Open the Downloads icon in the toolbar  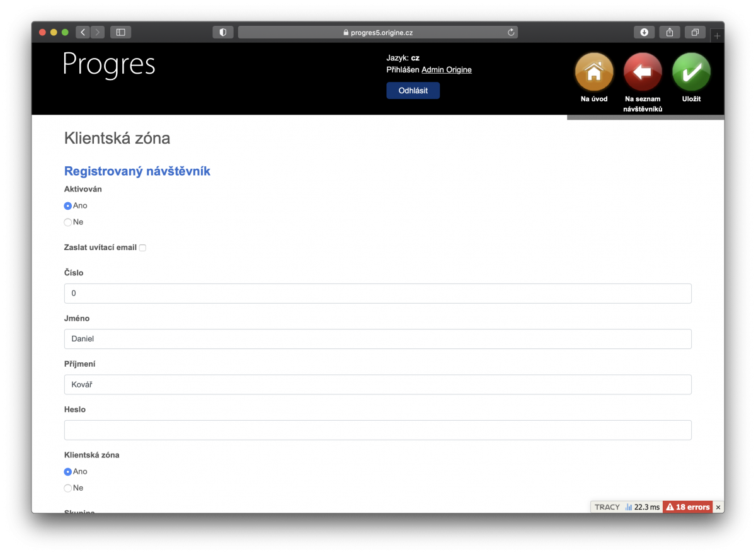[644, 31]
